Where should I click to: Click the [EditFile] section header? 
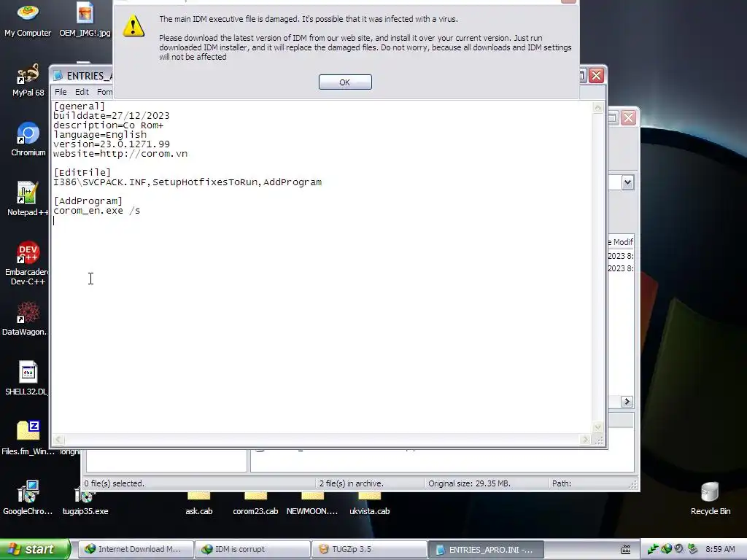coord(82,172)
